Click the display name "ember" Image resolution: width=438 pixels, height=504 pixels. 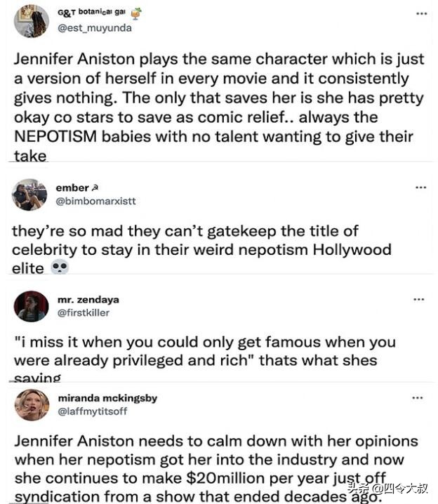point(72,187)
